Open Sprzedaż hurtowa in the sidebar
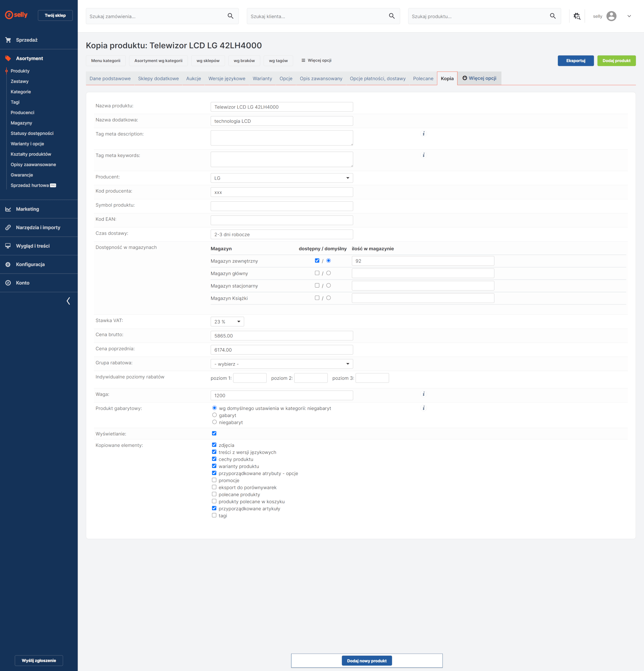Image resolution: width=644 pixels, height=671 pixels. click(33, 185)
